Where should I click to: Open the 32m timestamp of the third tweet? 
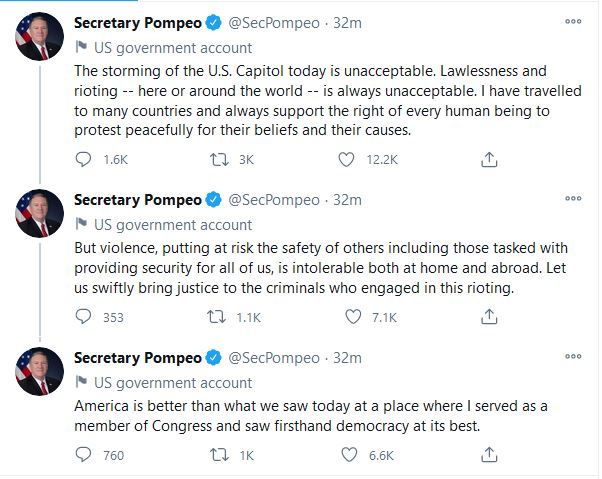(346, 358)
